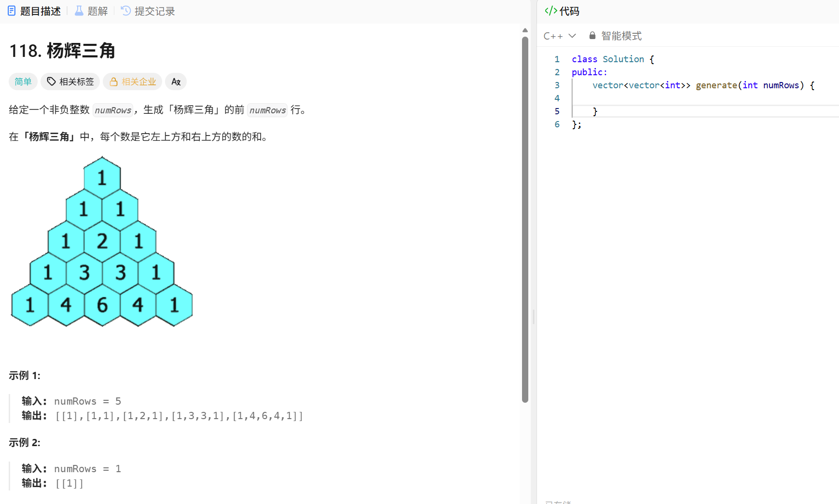Open the C++ language dropdown
Viewport: 839px width, 504px height.
coord(560,35)
